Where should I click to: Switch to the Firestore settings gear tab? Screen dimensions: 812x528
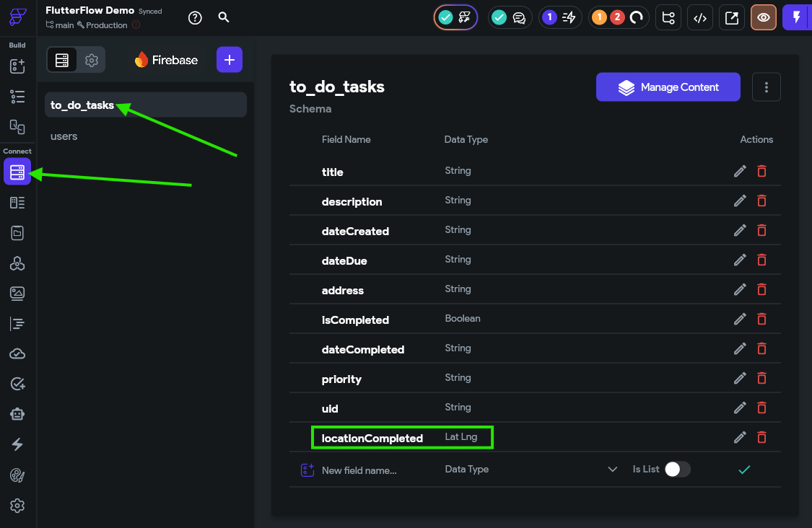point(92,60)
